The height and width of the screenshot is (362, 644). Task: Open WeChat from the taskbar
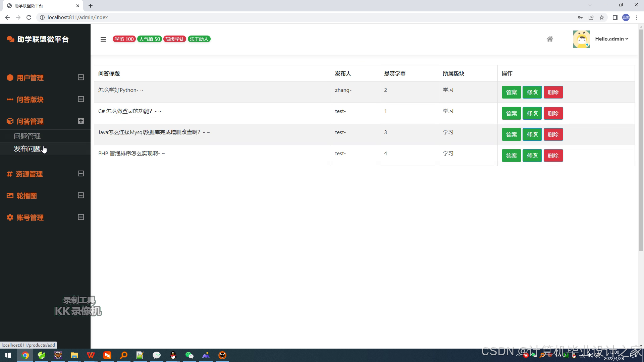click(x=190, y=355)
